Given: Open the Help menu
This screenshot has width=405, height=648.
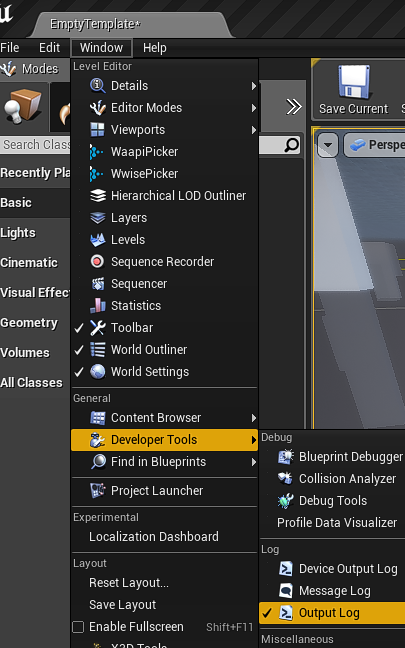Looking at the screenshot, I should coord(155,48).
